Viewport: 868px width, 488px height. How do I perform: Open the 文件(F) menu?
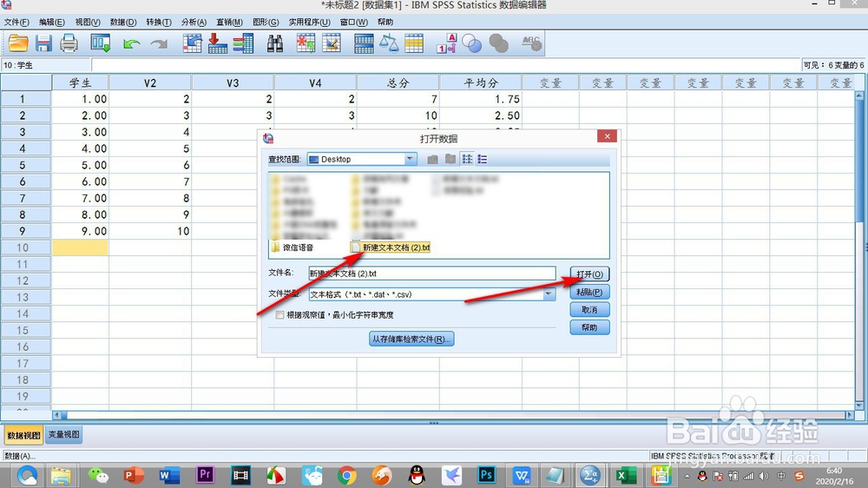16,23
